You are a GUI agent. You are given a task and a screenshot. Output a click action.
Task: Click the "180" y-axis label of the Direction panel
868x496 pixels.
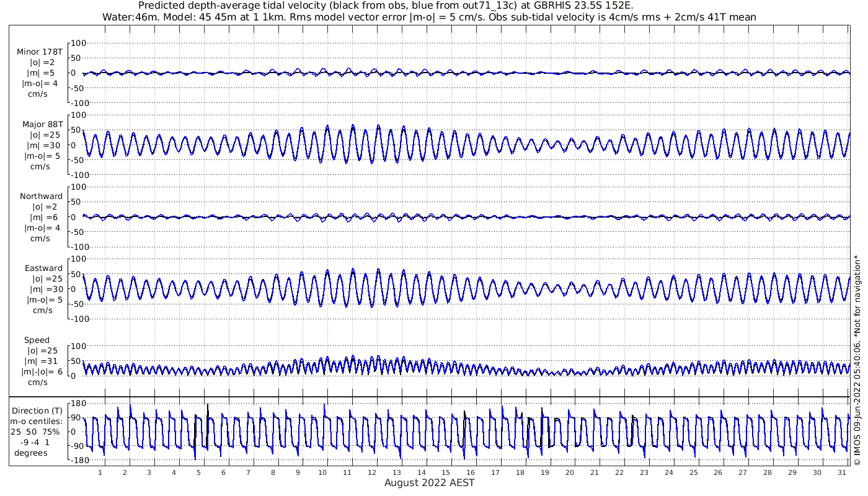click(80, 404)
